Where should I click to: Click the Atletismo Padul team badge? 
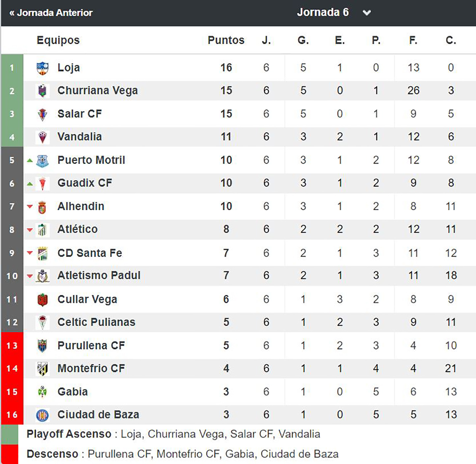(x=43, y=276)
